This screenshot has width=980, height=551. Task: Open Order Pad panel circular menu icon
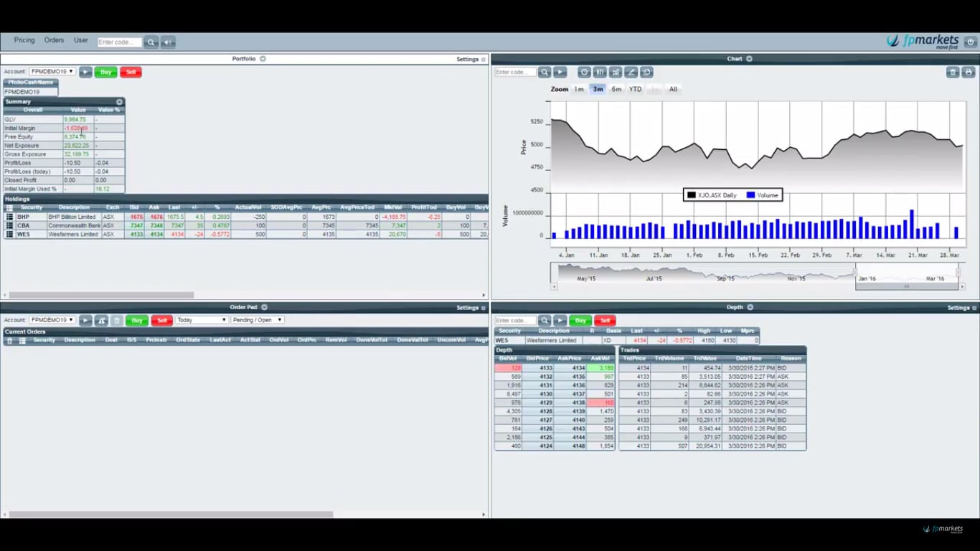point(264,307)
